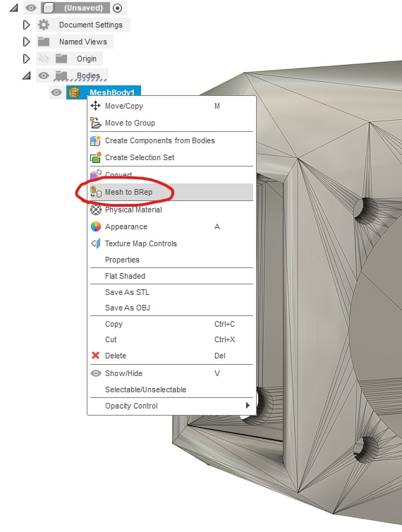The width and height of the screenshot is (402, 532).
Task: Choose Save As OBJ
Action: [x=171, y=308]
